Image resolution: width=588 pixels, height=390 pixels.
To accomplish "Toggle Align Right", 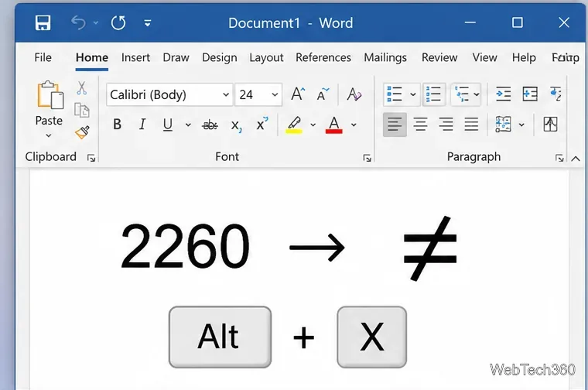I will (x=446, y=124).
